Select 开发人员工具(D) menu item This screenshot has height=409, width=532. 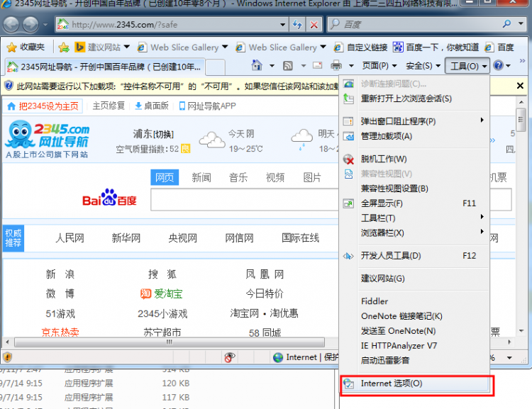tap(415, 255)
